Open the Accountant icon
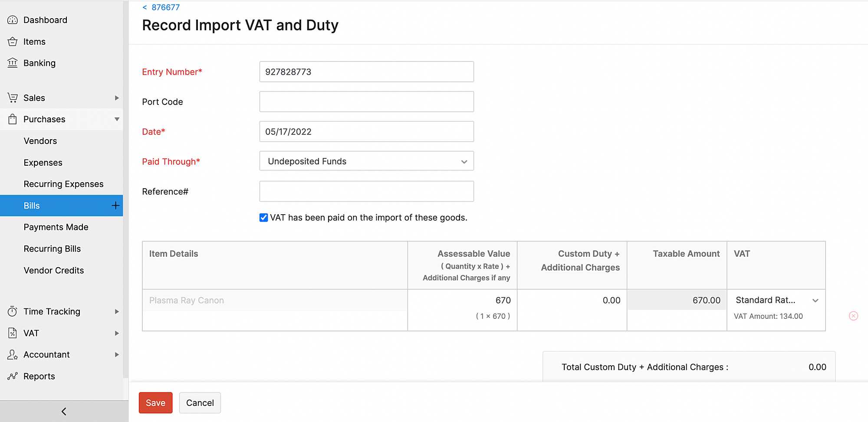 12,354
